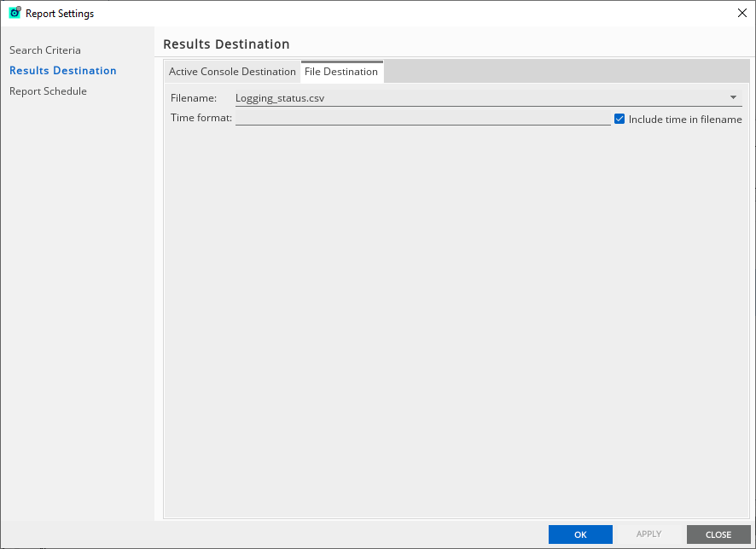Image resolution: width=756 pixels, height=549 pixels.
Task: Close the Report Settings window
Action: click(741, 13)
